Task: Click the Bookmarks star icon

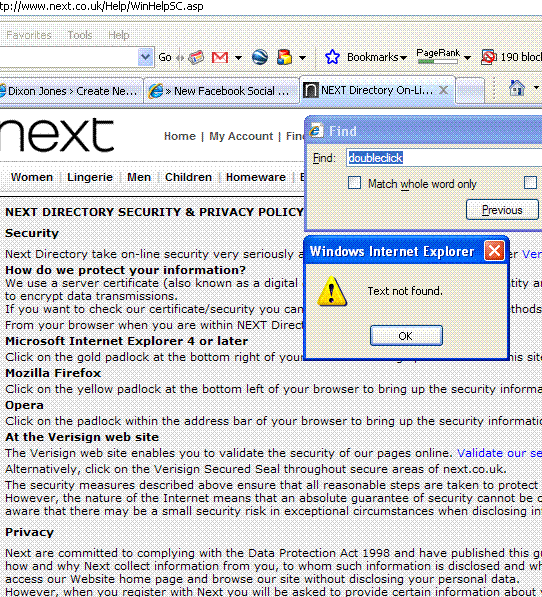Action: coord(332,57)
